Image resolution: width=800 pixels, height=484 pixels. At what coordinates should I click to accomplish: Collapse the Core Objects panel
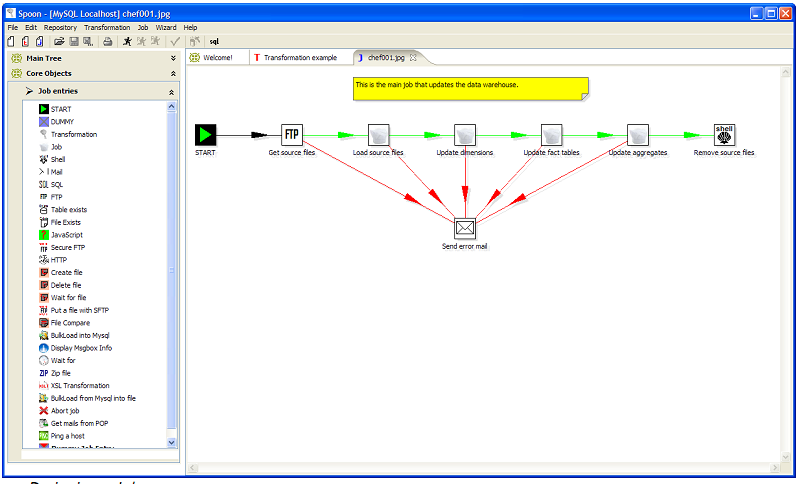point(172,73)
